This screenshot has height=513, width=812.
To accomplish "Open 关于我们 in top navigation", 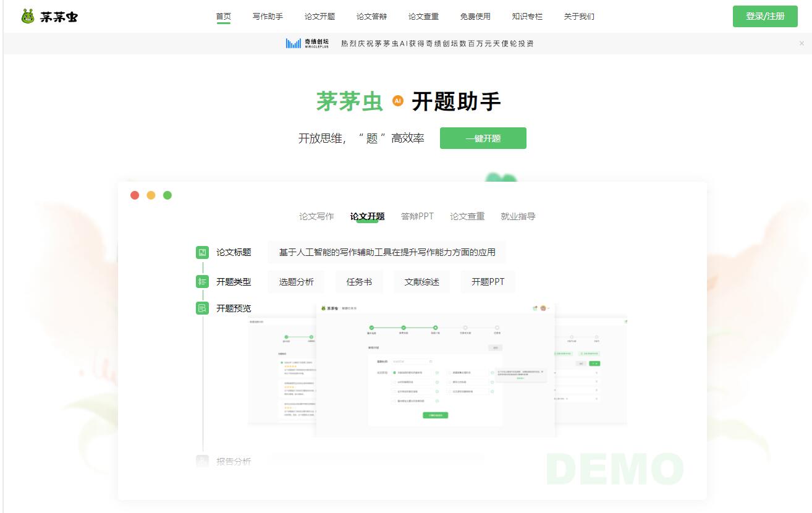I will pyautogui.click(x=579, y=17).
